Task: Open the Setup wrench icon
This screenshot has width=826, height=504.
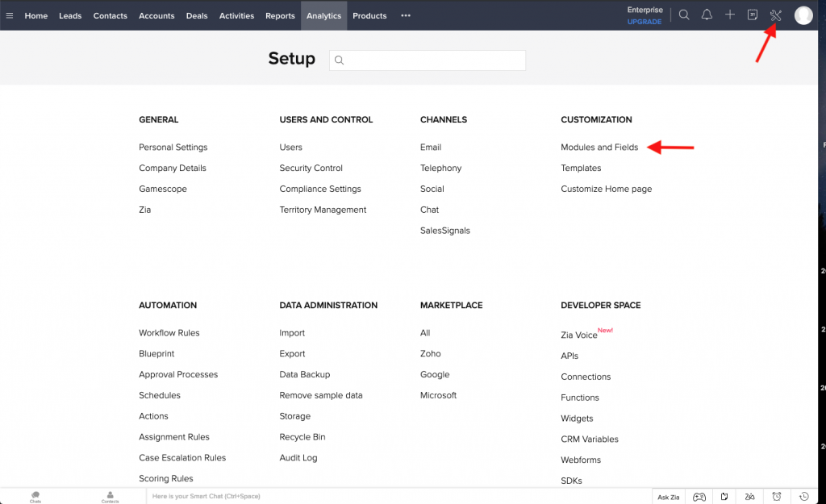Action: (x=775, y=15)
